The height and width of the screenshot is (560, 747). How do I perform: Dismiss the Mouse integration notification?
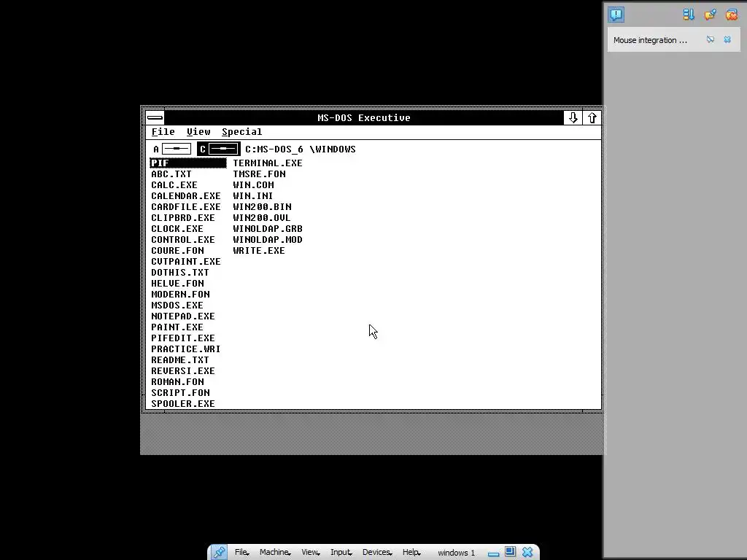(x=727, y=39)
